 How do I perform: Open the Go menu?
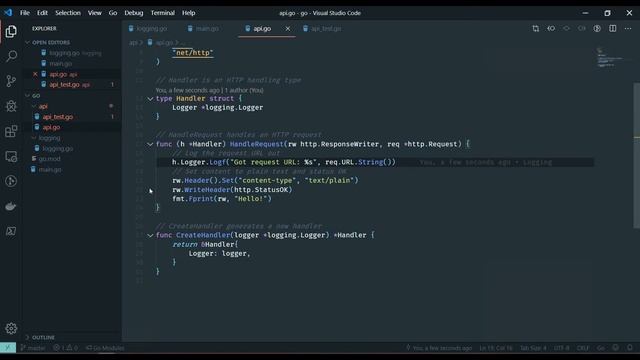[x=113, y=13]
